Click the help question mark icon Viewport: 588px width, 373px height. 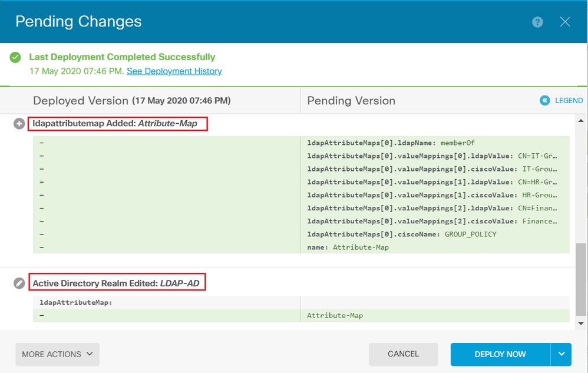(537, 22)
